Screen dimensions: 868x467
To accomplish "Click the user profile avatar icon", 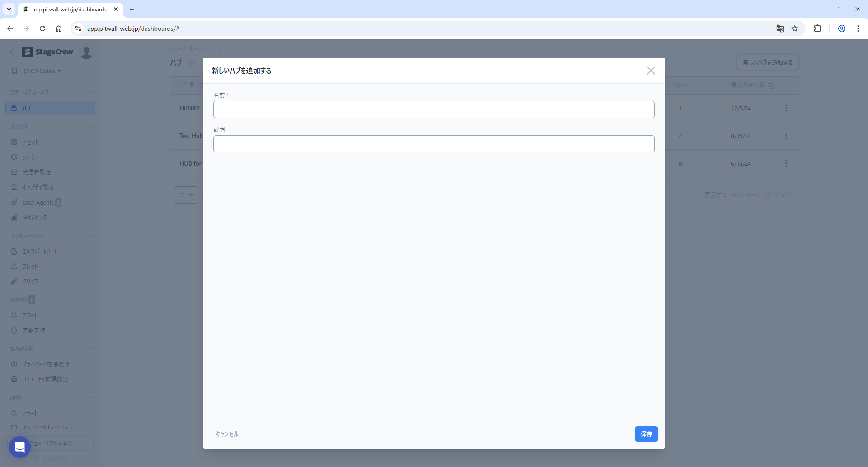I will pos(86,52).
